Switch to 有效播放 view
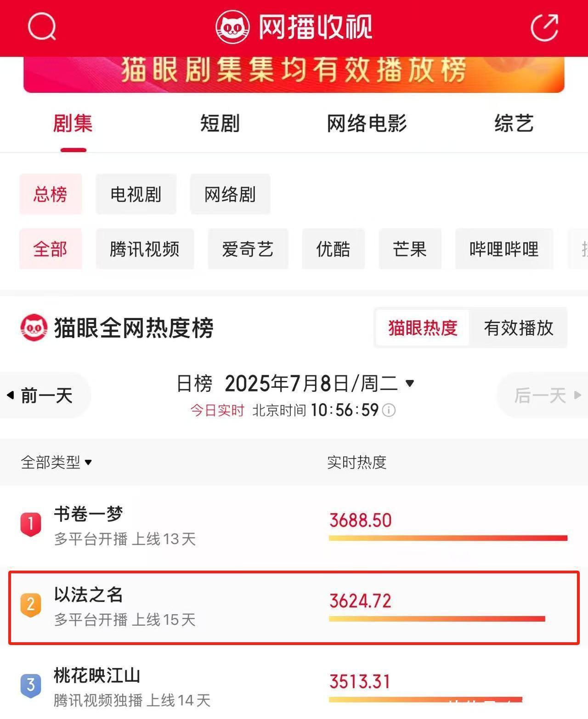Image resolution: width=588 pixels, height=719 pixels. point(518,328)
